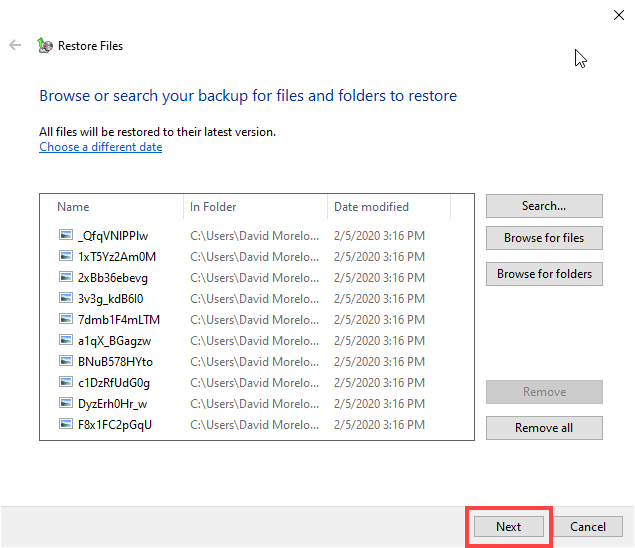
Task: Select file name F8x1FC2pGqU
Action: pyautogui.click(x=115, y=425)
